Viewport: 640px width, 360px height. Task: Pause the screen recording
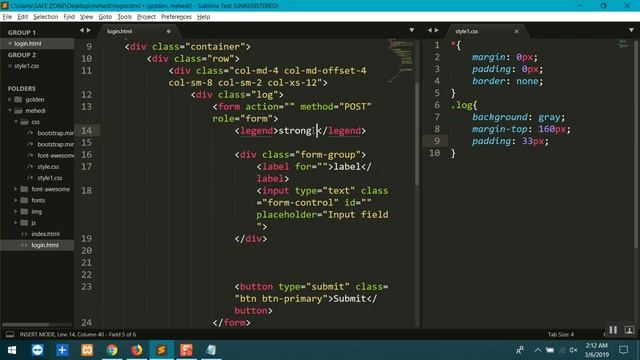613,330
